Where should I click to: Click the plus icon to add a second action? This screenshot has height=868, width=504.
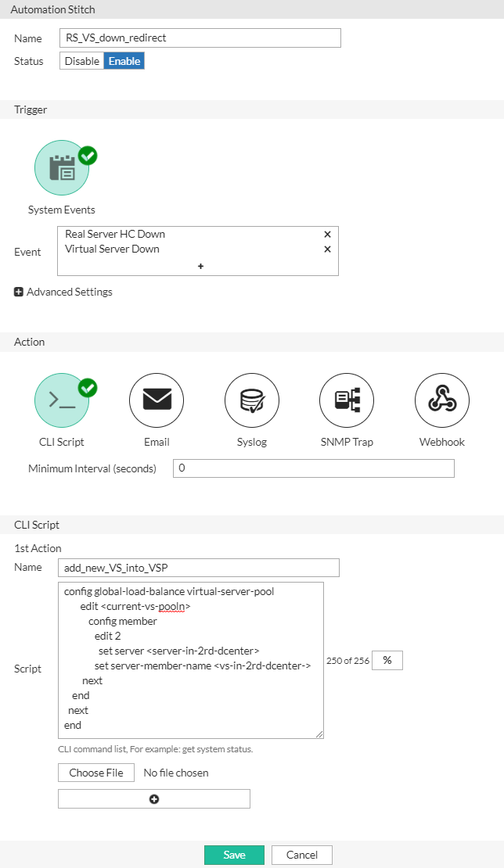(x=153, y=798)
